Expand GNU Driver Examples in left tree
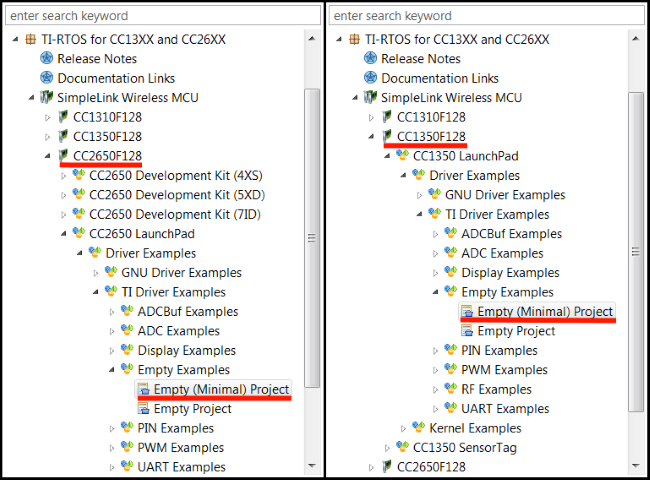 tap(97, 273)
